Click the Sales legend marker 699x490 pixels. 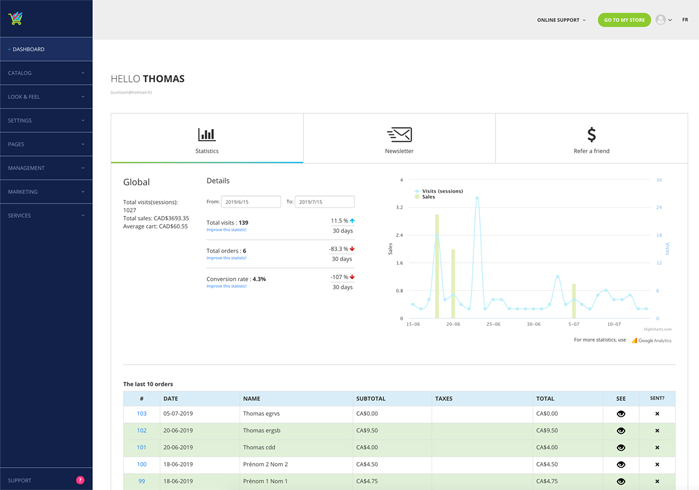417,197
